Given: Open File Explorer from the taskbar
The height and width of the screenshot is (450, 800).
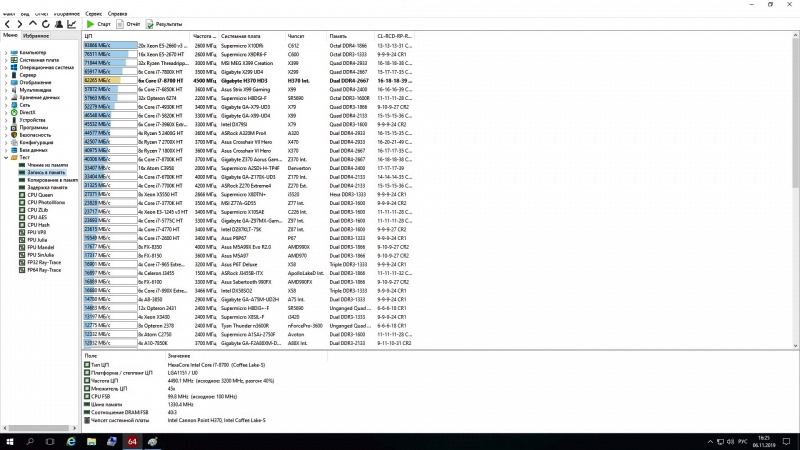Looking at the screenshot, I should point(91,442).
